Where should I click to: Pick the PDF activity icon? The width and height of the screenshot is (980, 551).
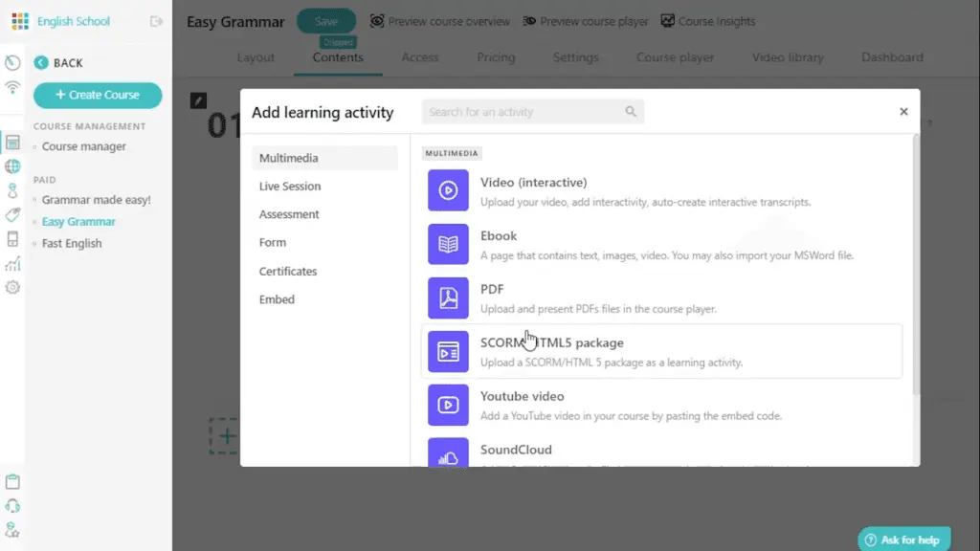448,298
